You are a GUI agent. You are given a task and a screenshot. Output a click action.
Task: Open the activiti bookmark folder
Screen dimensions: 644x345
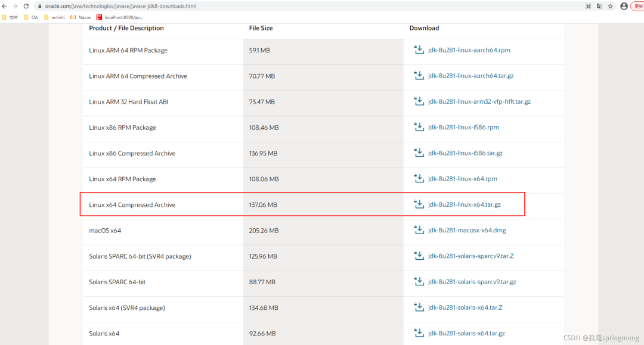[54, 17]
